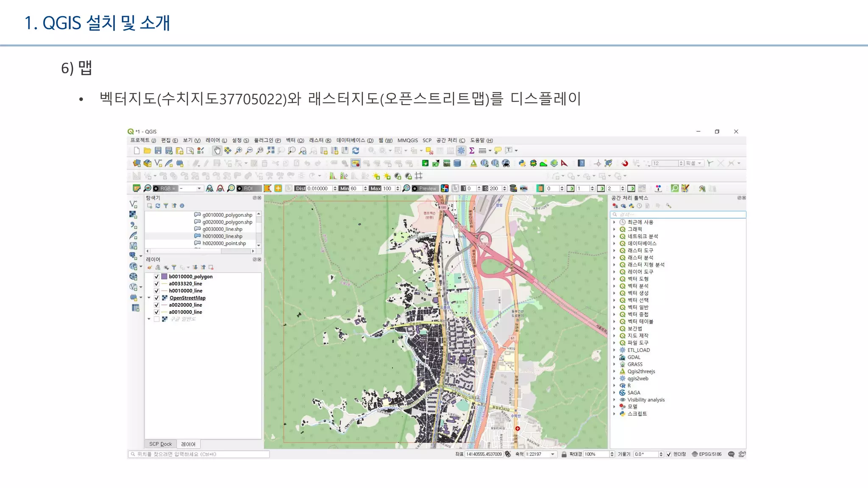This screenshot has width=868, height=488.
Task: Open the 프로젝트 menu
Action: pyautogui.click(x=143, y=140)
